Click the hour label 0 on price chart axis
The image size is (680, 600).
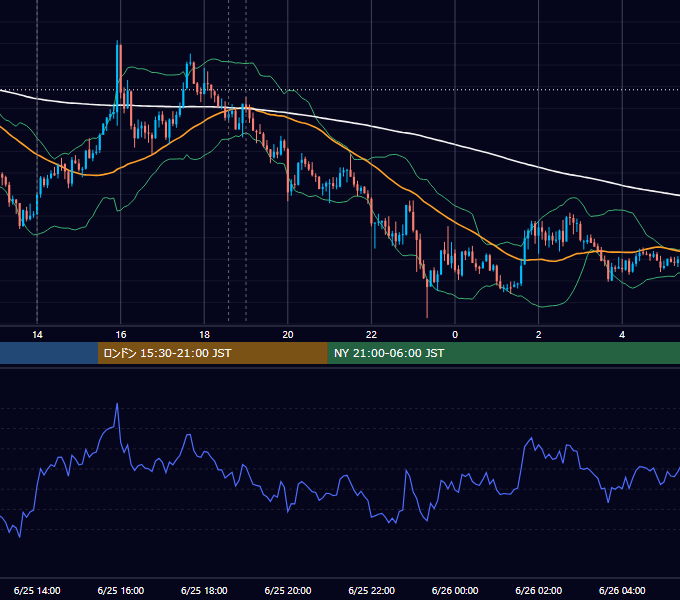[x=455, y=335]
